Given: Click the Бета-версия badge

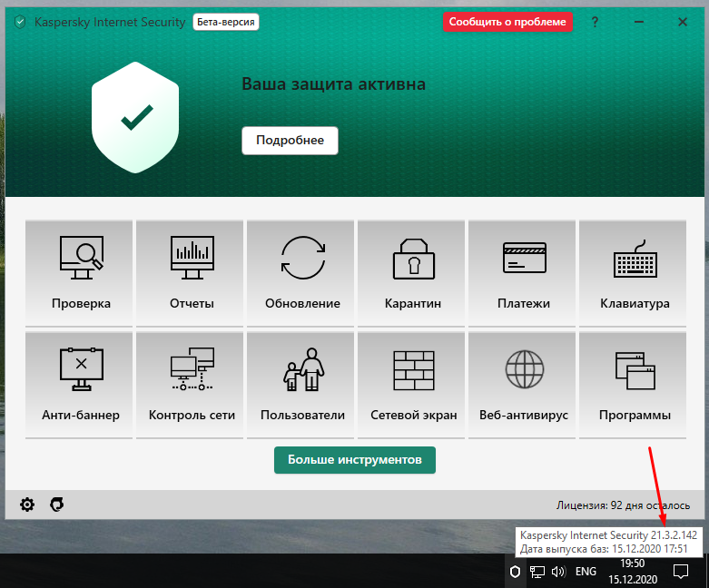Looking at the screenshot, I should [x=226, y=22].
